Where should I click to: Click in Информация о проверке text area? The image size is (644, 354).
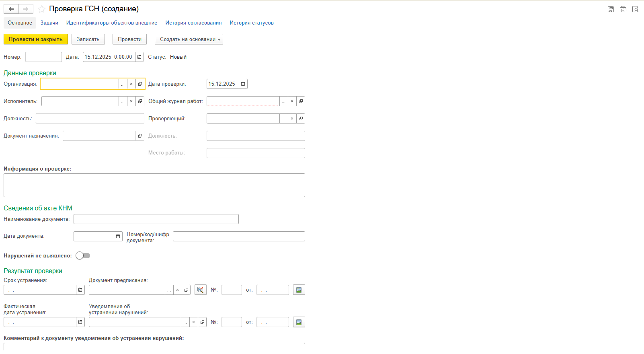pyautogui.click(x=154, y=185)
